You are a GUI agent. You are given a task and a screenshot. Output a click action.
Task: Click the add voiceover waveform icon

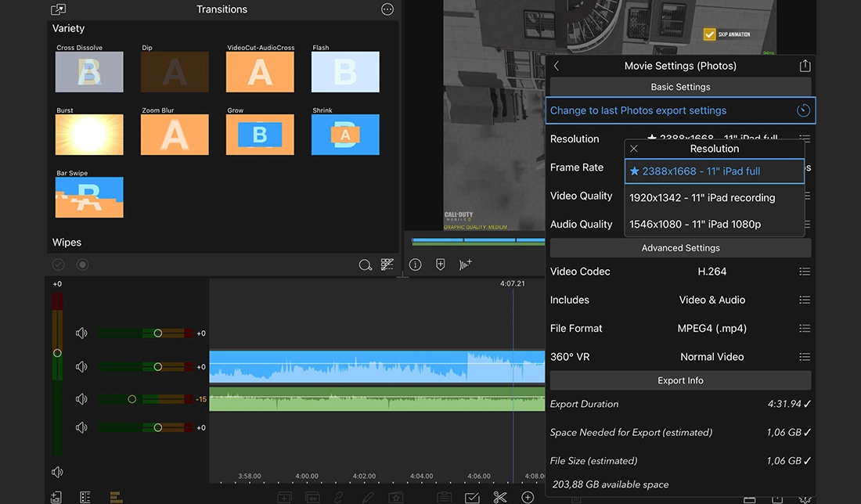click(x=466, y=265)
